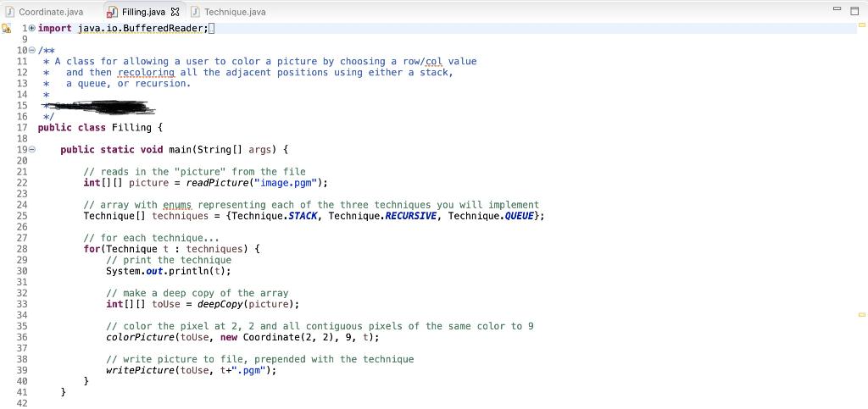Click the top overview ruler warning marker

click(x=861, y=25)
